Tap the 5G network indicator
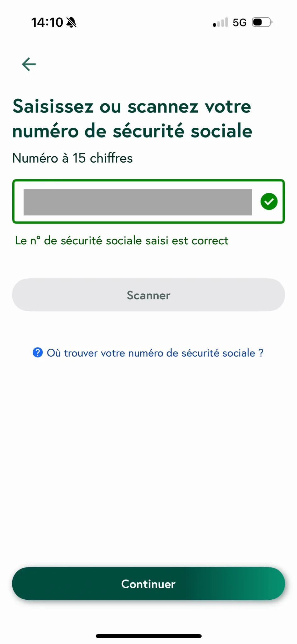This screenshot has height=644, width=297. pyautogui.click(x=239, y=22)
